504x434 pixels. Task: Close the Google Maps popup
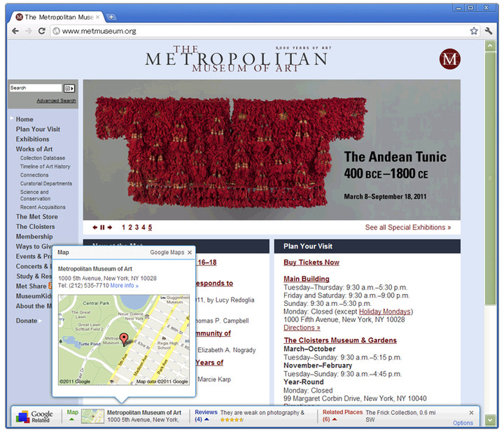pos(190,253)
